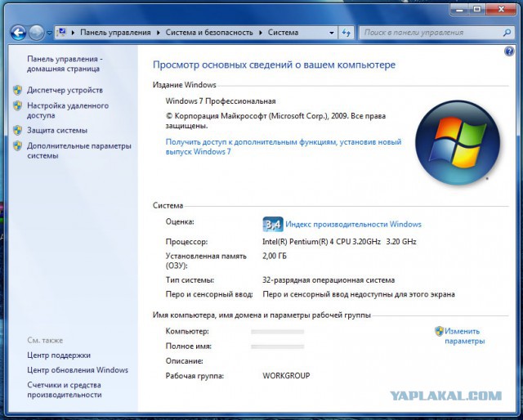Open Защита системы link

point(57,131)
